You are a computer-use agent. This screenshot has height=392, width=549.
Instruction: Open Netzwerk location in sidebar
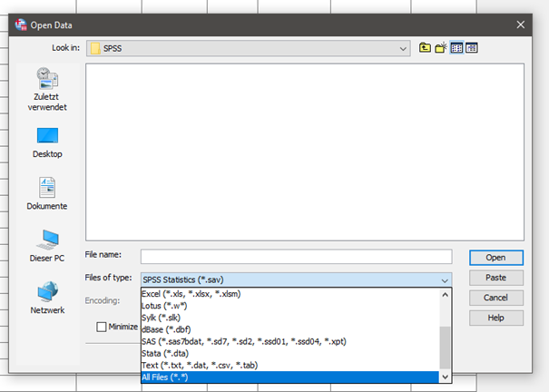click(47, 298)
